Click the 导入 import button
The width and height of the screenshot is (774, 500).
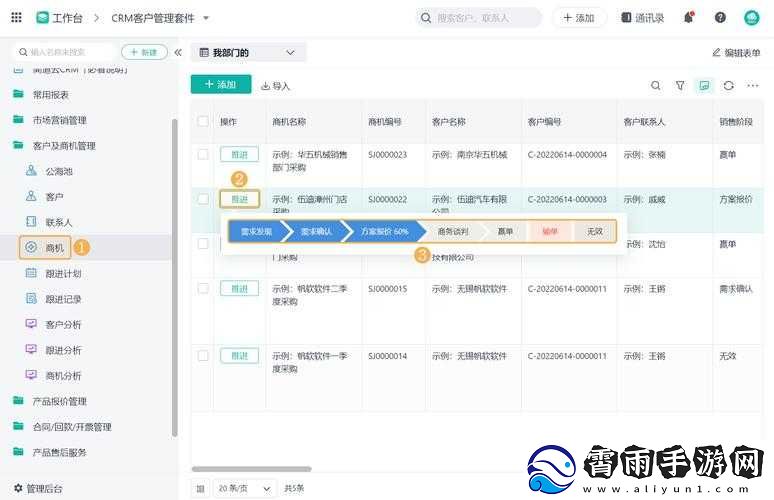275,86
